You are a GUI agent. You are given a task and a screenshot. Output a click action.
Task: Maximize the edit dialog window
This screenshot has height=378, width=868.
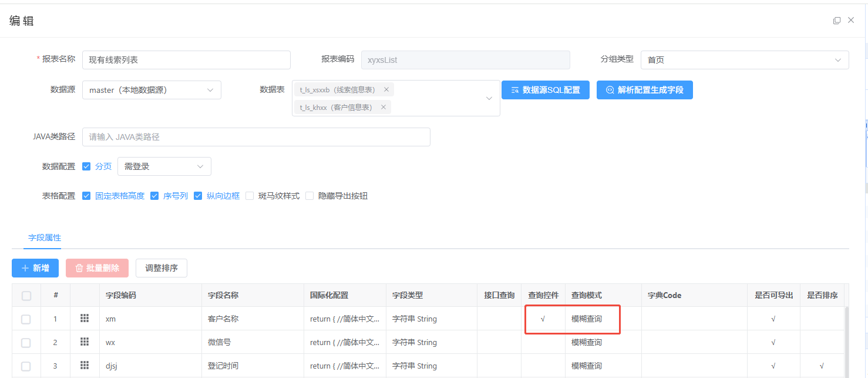836,21
